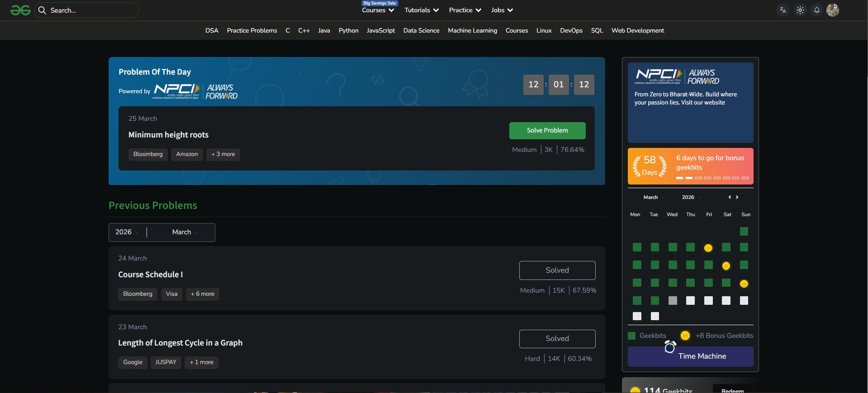Click the GeeksforGeeks logo
Screen dimensions: 868x393
(20, 10)
